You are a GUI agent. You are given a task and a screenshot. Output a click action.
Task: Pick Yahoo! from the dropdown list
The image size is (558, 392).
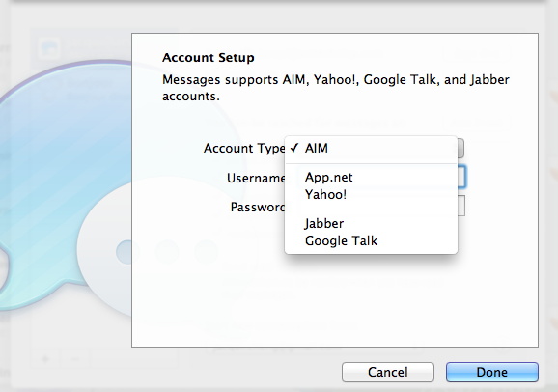tap(371, 194)
